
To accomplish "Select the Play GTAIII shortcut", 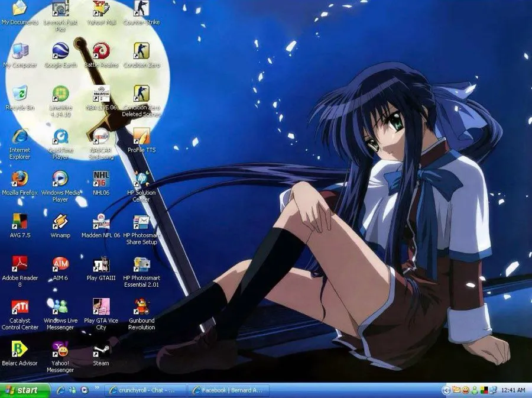I will click(x=101, y=269).
